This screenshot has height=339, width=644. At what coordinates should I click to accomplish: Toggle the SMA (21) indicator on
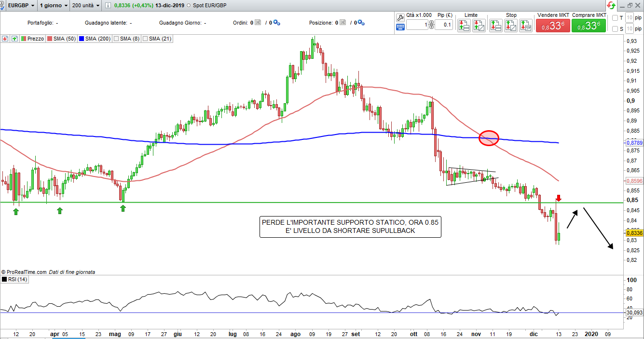[x=145, y=39]
